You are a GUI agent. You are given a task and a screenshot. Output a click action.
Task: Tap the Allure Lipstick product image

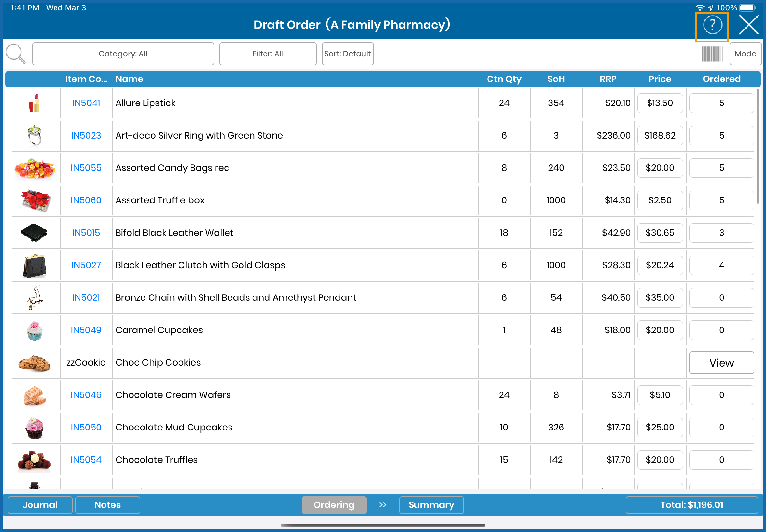click(x=34, y=103)
